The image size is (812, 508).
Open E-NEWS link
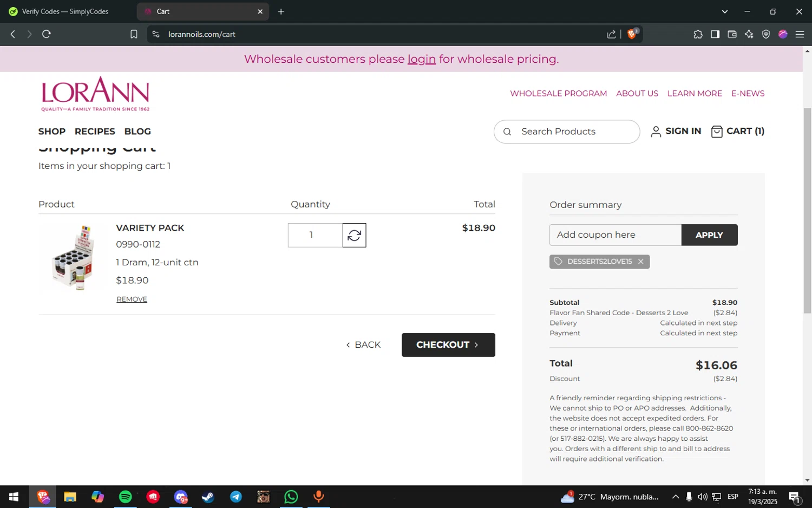[x=748, y=94]
